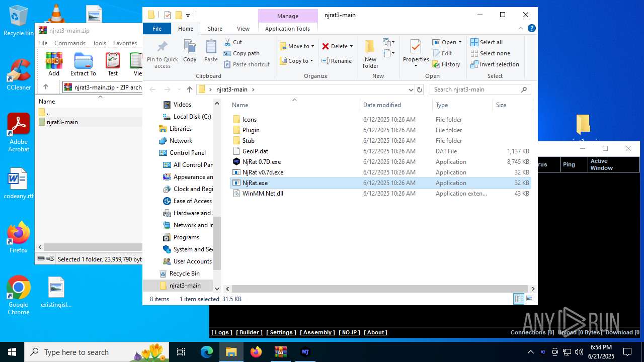
Task: Click WinRAR Extract To toolbar icon
Action: click(x=83, y=64)
